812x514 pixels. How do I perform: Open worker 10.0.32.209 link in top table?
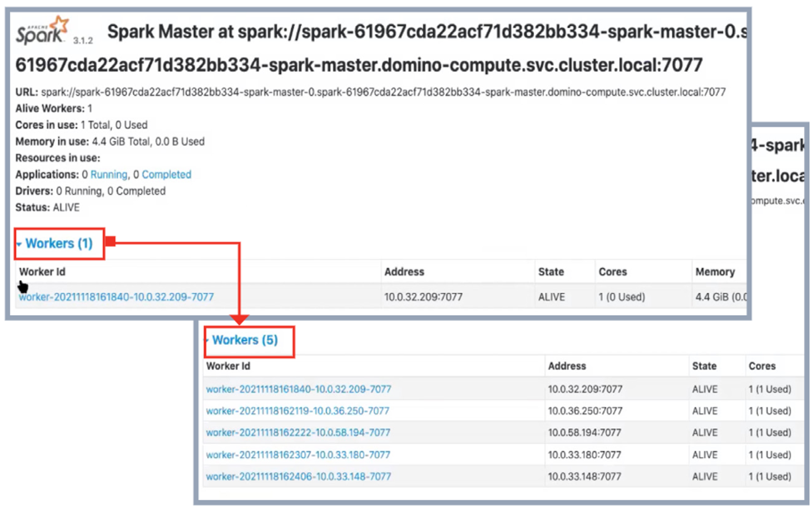tap(117, 297)
